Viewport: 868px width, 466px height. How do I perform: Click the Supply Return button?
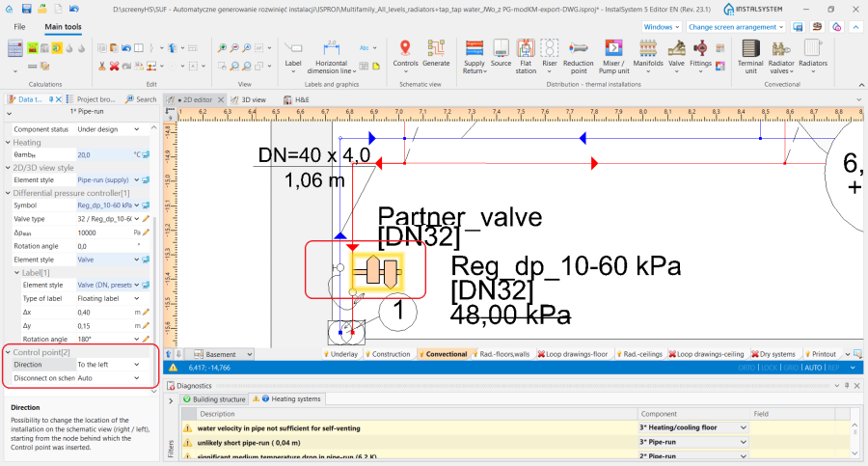pos(475,57)
